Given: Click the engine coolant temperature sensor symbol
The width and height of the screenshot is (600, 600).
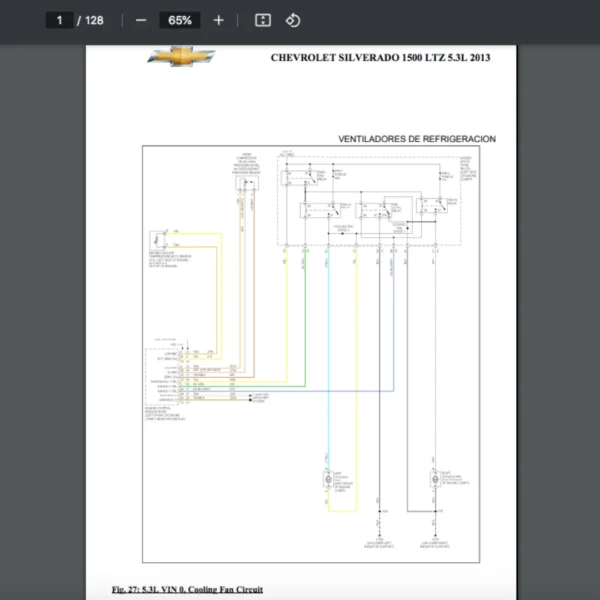Looking at the screenshot, I should (x=158, y=241).
